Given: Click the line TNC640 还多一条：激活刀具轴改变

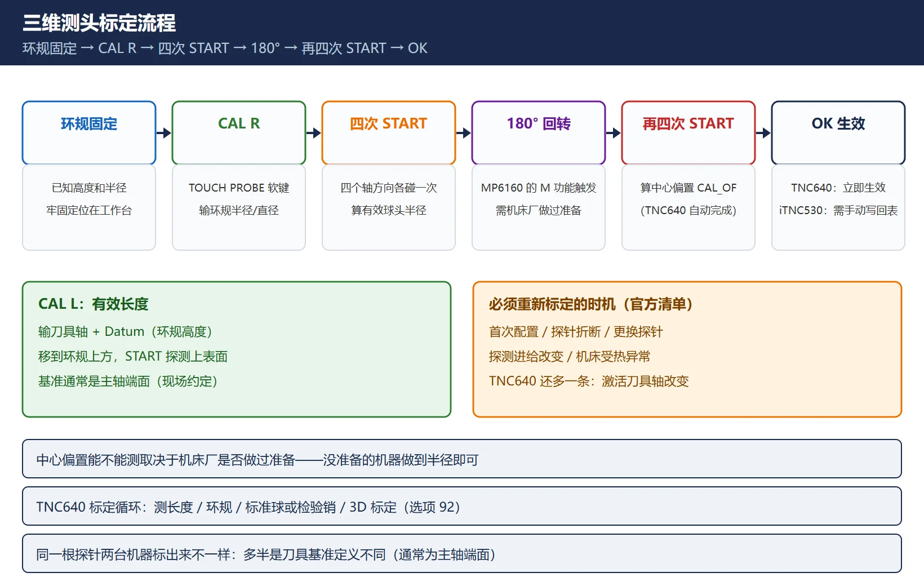Looking at the screenshot, I should click(589, 381).
